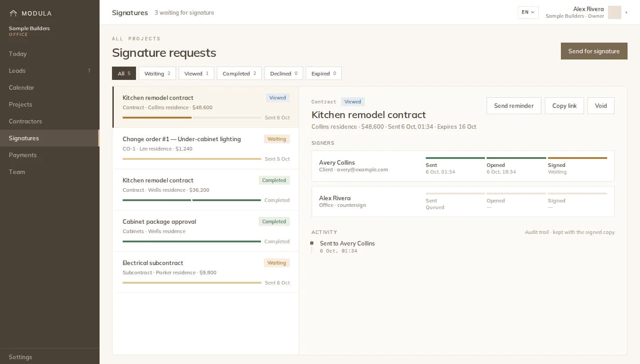The width and height of the screenshot is (640, 364).
Task: Open Contractors in the sidebar
Action: pos(49,121)
